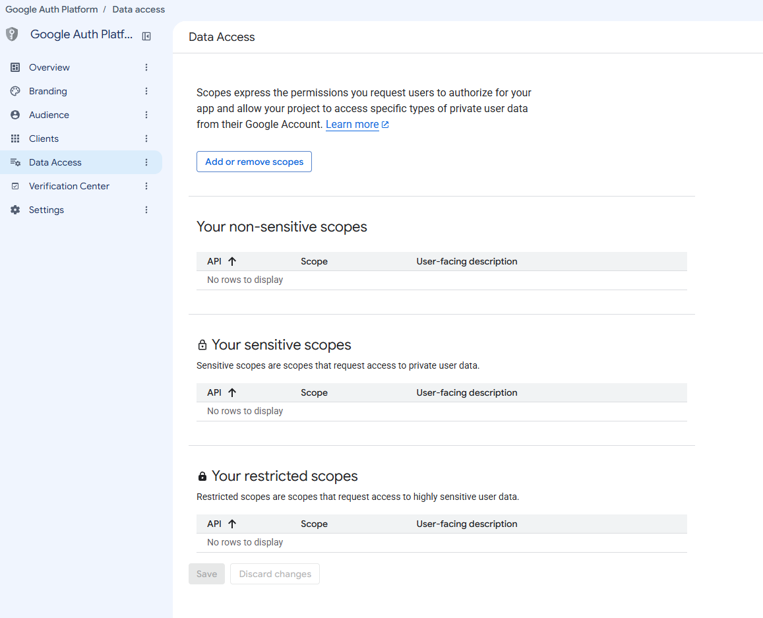Click No rows to display in restricted table
This screenshot has width=763, height=618.
(245, 543)
